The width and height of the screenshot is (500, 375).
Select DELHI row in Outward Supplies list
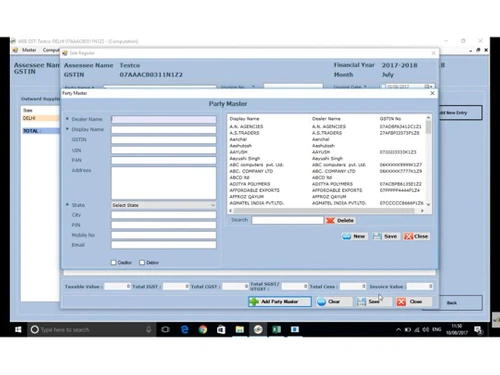40,118
